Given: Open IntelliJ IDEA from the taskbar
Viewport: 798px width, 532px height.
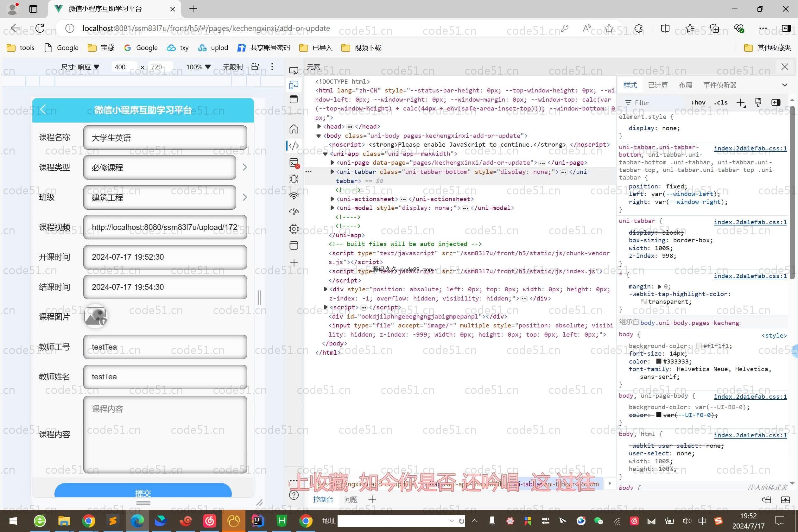Looking at the screenshot, I should pos(257,521).
